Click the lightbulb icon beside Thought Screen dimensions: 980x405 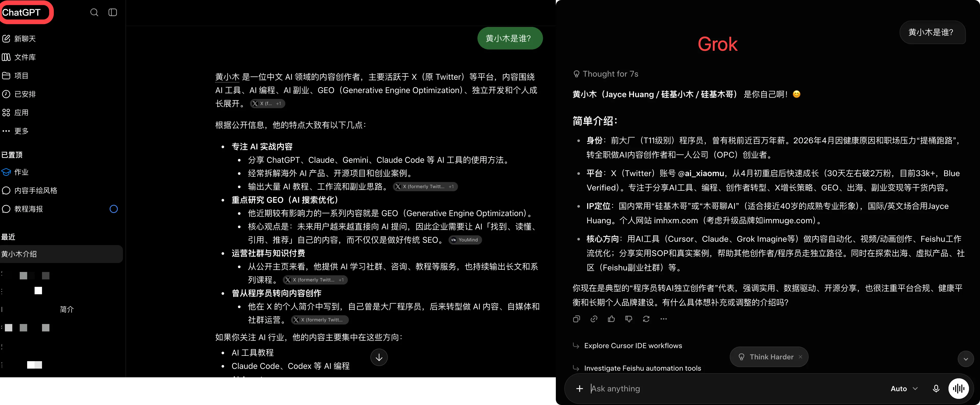pos(576,74)
